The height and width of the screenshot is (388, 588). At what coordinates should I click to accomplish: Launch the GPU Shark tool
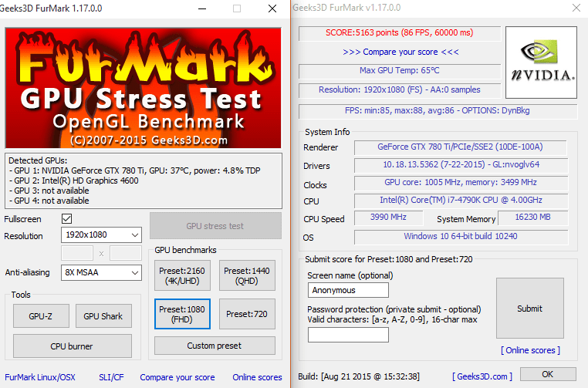(x=103, y=316)
